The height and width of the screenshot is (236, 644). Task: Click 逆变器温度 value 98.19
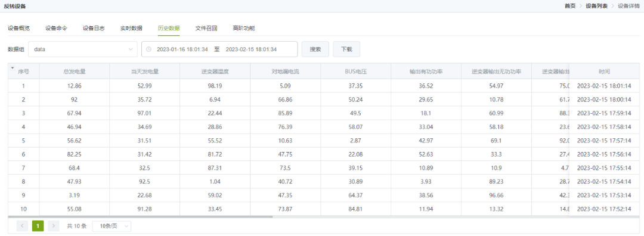point(215,86)
